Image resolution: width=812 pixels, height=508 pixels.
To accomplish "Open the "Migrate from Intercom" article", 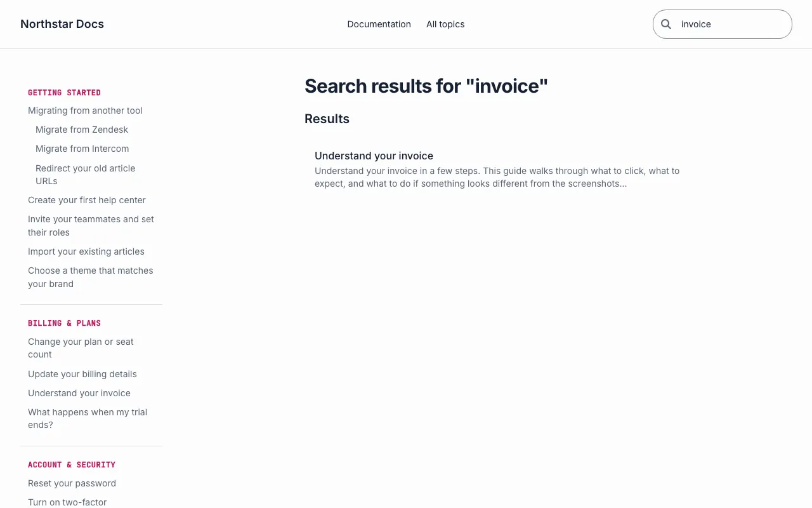I will point(82,149).
